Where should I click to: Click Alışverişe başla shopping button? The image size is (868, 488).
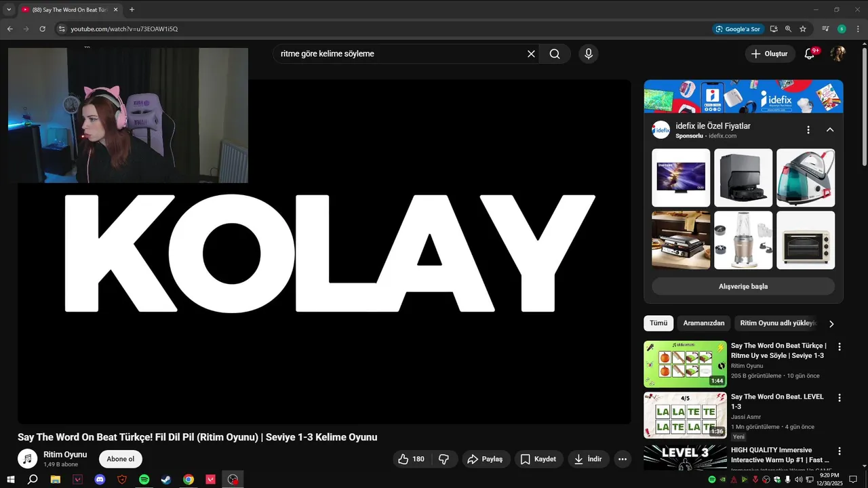pyautogui.click(x=743, y=287)
